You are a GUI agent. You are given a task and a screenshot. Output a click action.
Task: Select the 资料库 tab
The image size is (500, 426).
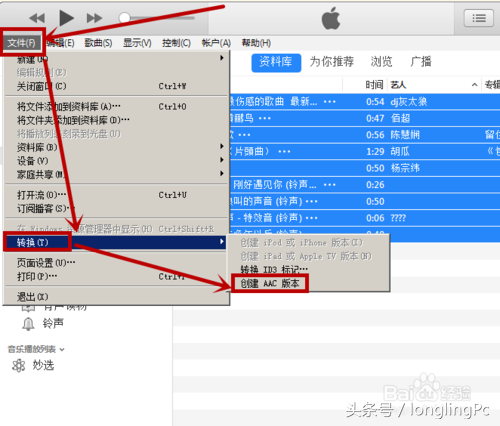tap(276, 62)
